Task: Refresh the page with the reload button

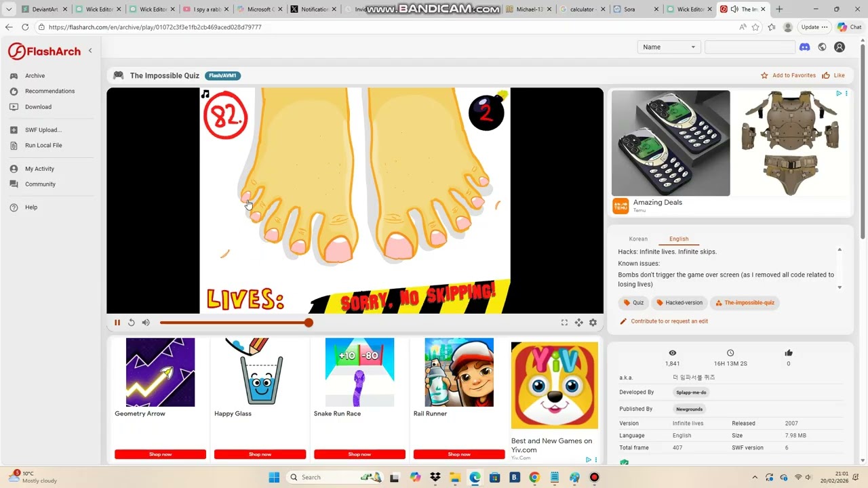Action: pos(25,27)
